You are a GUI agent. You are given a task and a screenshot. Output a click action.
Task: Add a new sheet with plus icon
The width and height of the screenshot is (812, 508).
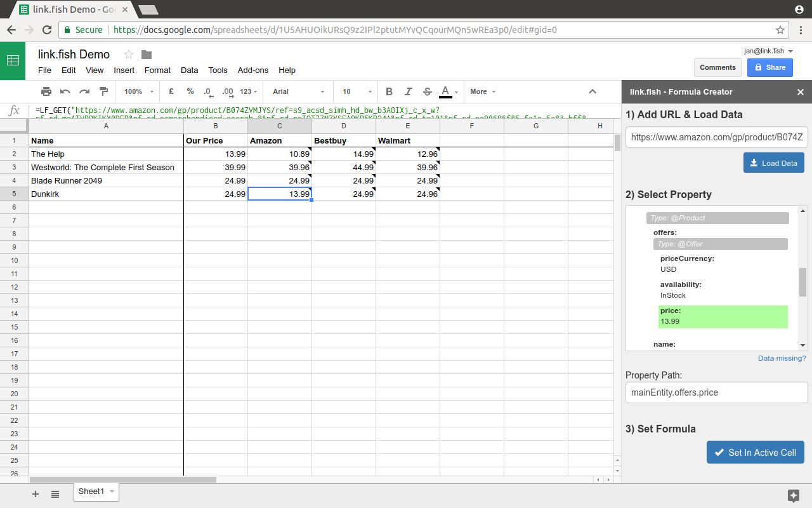[x=36, y=494]
